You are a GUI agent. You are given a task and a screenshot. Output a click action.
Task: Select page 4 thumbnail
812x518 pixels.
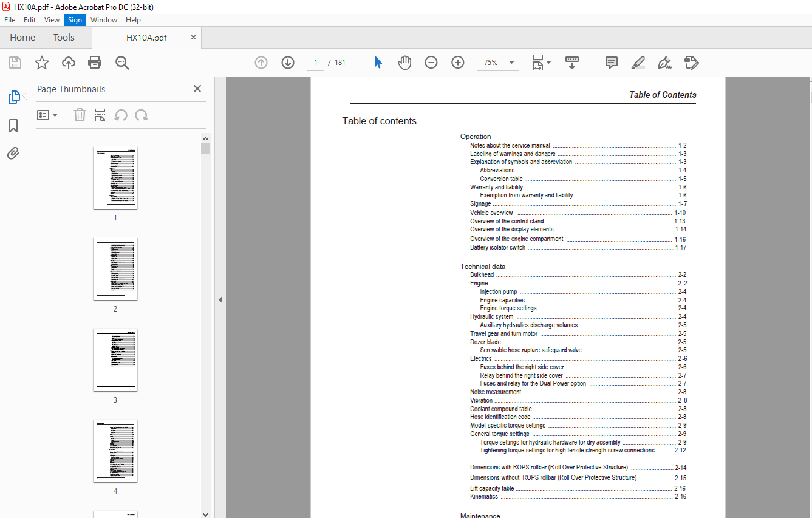[x=115, y=451]
